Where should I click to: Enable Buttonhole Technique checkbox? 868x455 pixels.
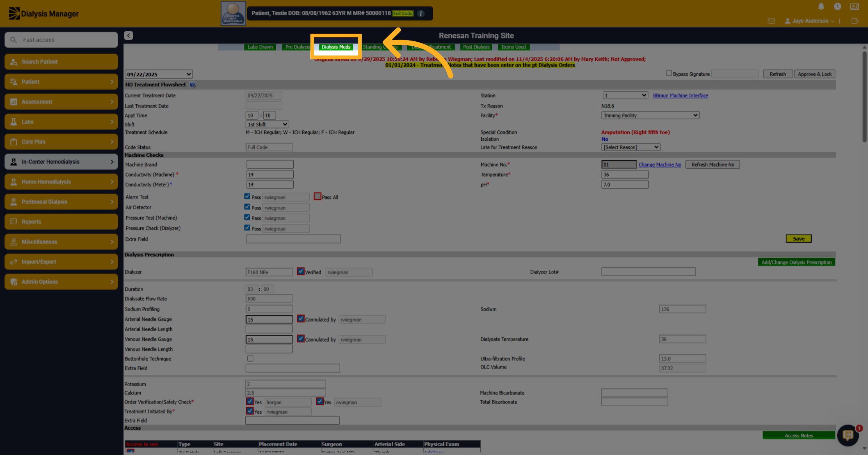pyautogui.click(x=250, y=358)
